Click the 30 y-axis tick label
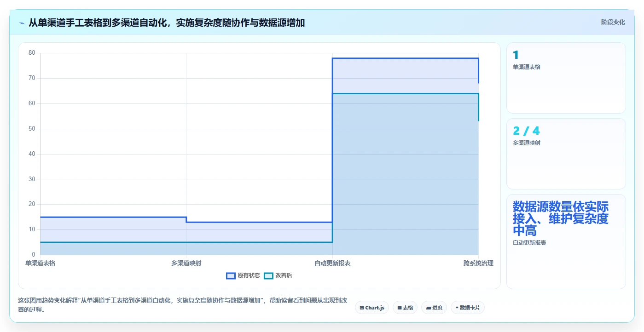 pos(32,179)
